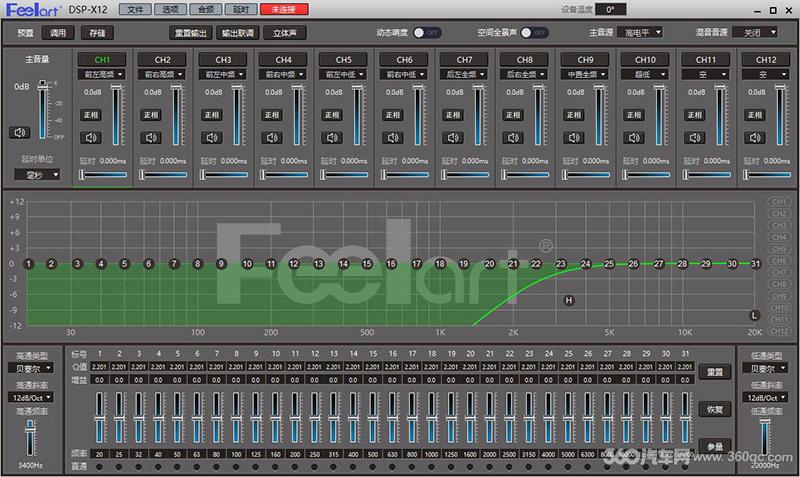
Task: Toggle CH2 phase 正相 button
Action: [x=151, y=115]
